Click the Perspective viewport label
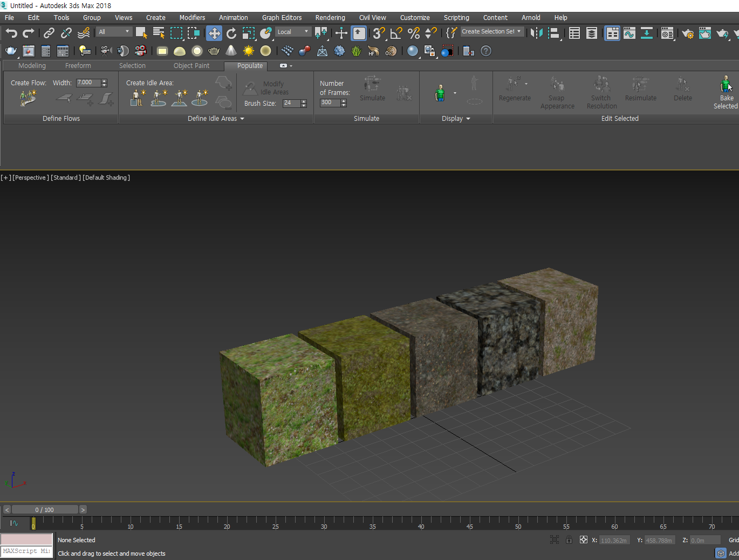This screenshot has width=739, height=560. click(x=31, y=177)
